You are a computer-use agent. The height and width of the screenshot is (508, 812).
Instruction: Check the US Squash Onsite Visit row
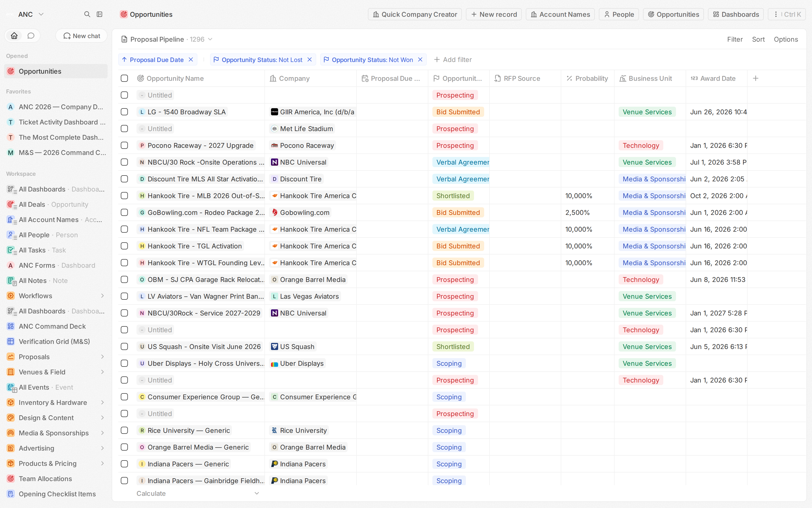coord(124,347)
